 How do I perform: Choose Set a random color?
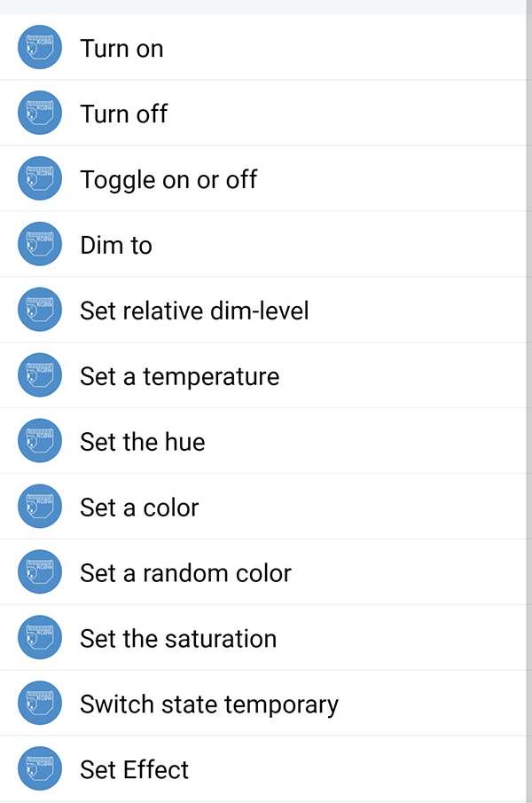tap(185, 573)
